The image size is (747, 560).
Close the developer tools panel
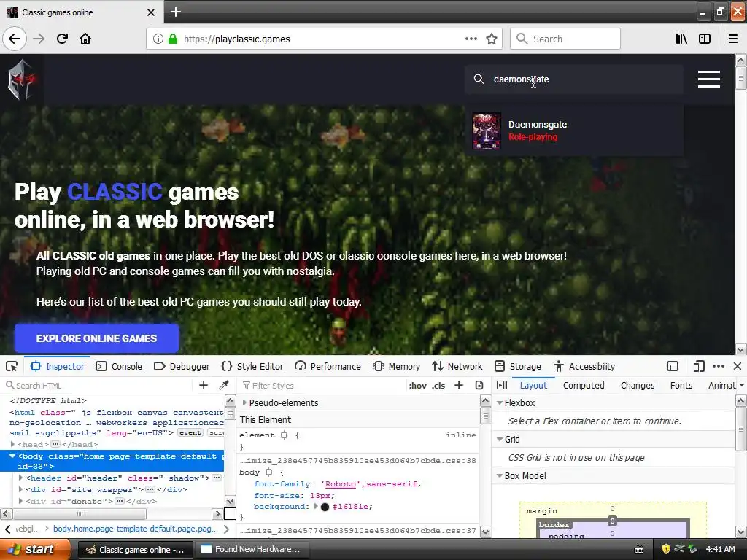[x=738, y=366]
